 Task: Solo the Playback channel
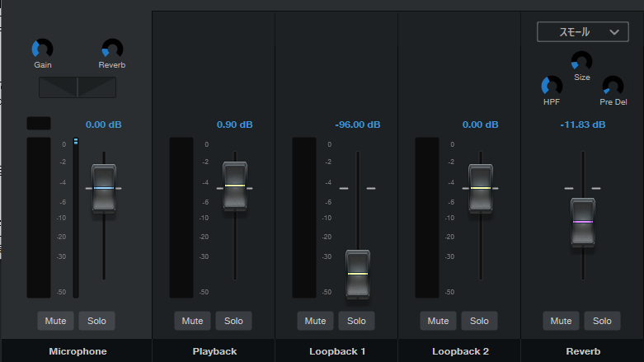233,321
